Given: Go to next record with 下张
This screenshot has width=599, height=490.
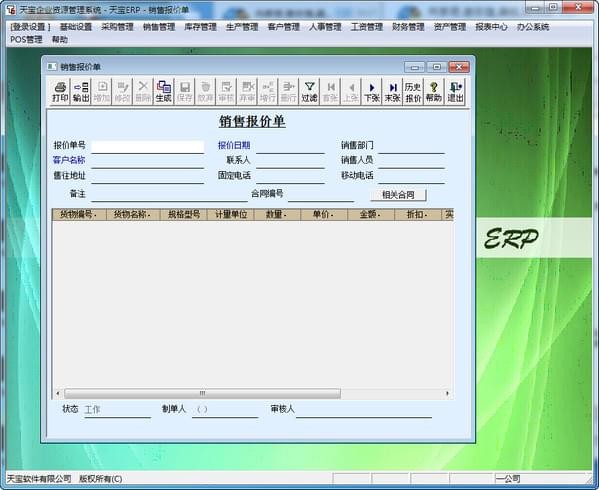Looking at the screenshot, I should (x=371, y=92).
